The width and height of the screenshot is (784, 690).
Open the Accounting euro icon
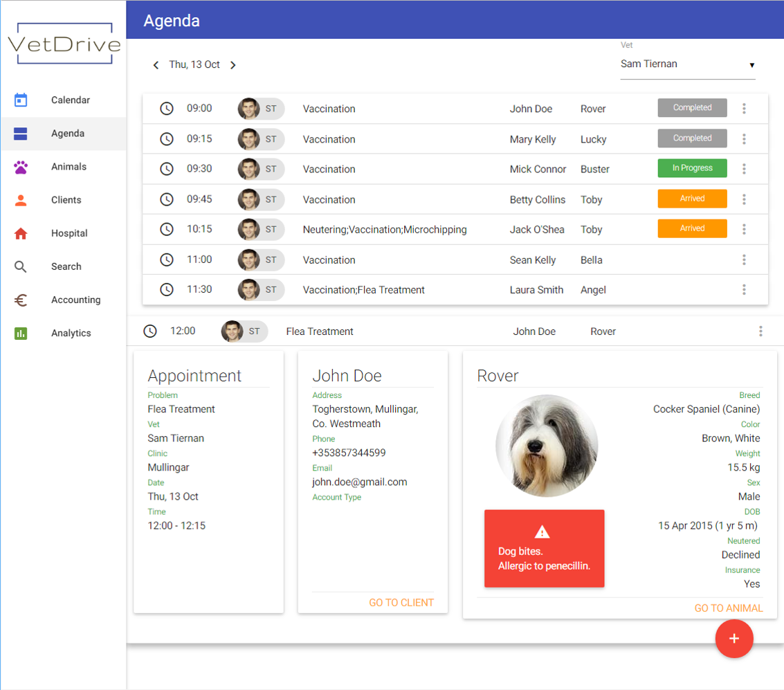21,300
